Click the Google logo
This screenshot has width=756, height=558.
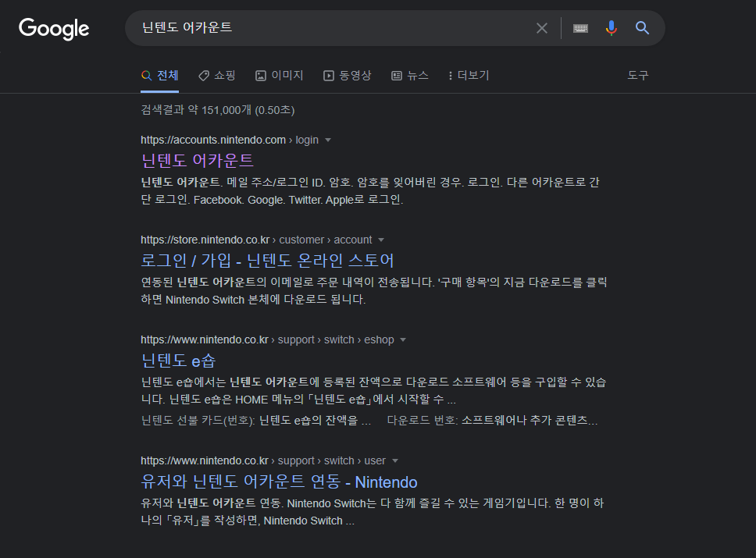pos(54,28)
